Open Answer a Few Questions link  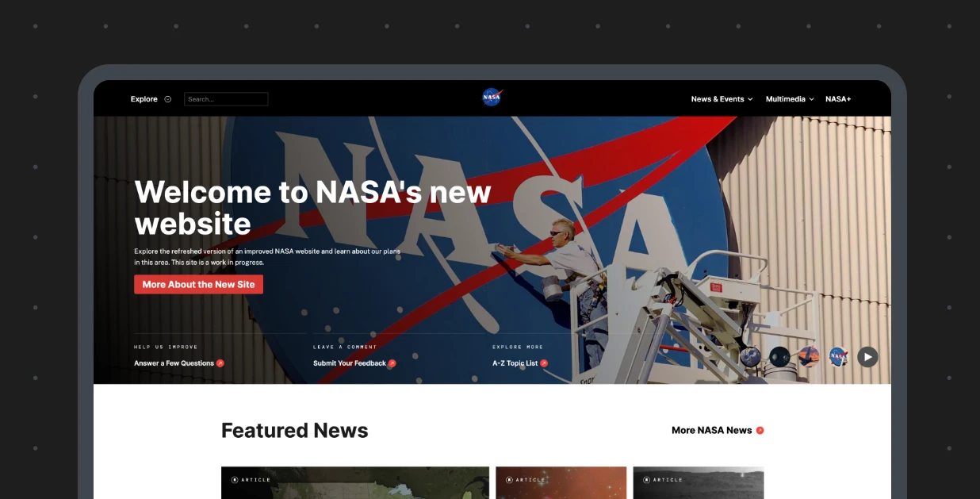point(174,363)
